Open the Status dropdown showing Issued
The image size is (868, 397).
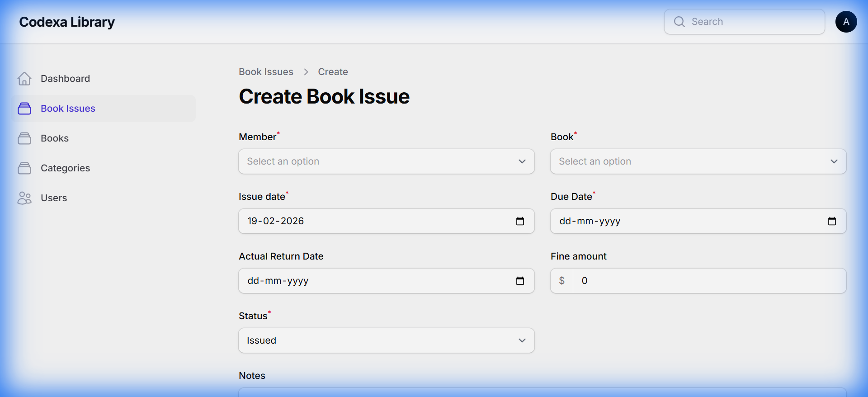(386, 340)
